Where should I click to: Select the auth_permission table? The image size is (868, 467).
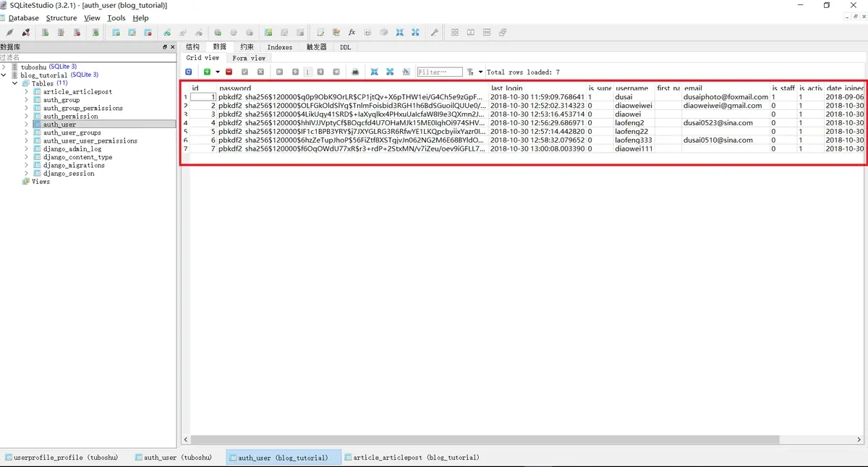point(70,117)
